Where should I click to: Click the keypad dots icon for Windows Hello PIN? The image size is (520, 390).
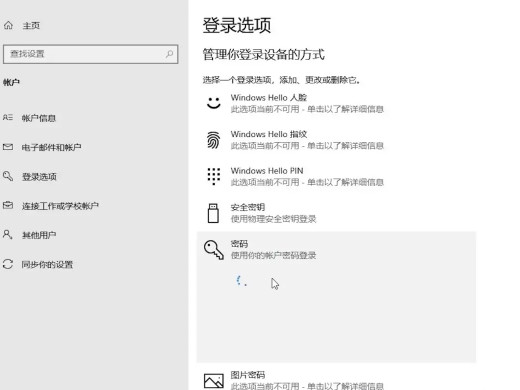(x=214, y=176)
